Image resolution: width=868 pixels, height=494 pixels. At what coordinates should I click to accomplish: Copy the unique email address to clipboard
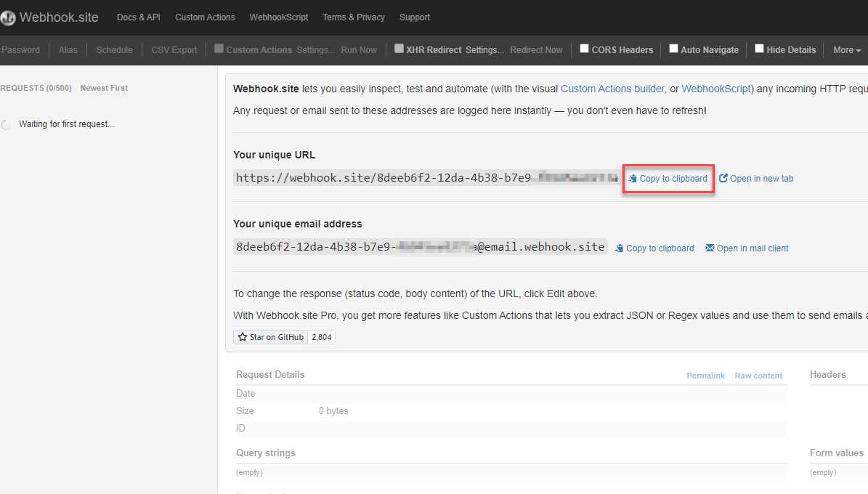click(655, 248)
